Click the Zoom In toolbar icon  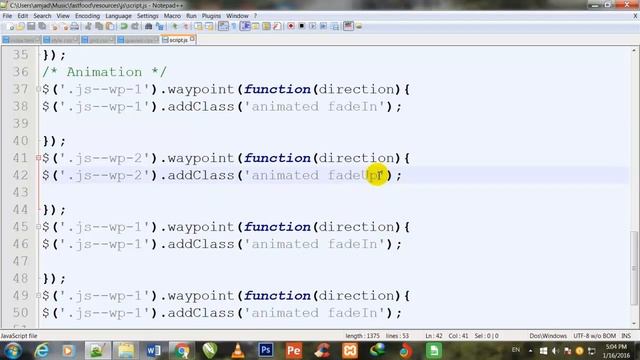[175, 27]
